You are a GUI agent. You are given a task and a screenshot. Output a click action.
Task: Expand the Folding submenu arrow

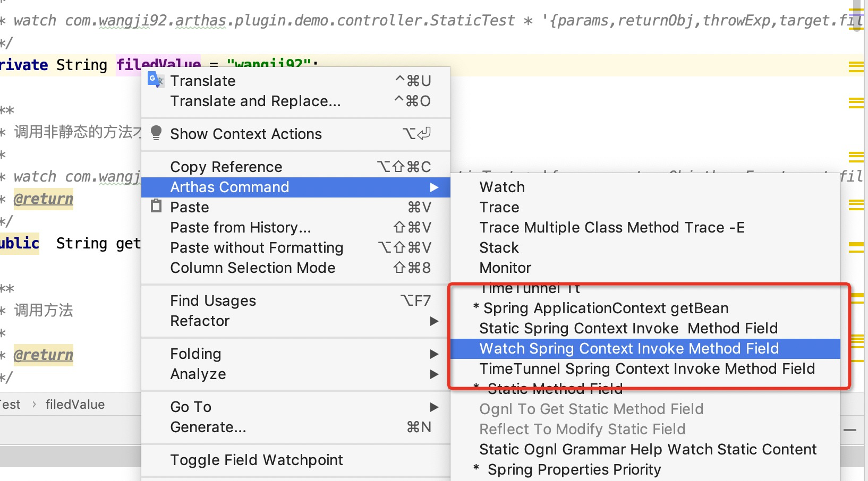(434, 354)
